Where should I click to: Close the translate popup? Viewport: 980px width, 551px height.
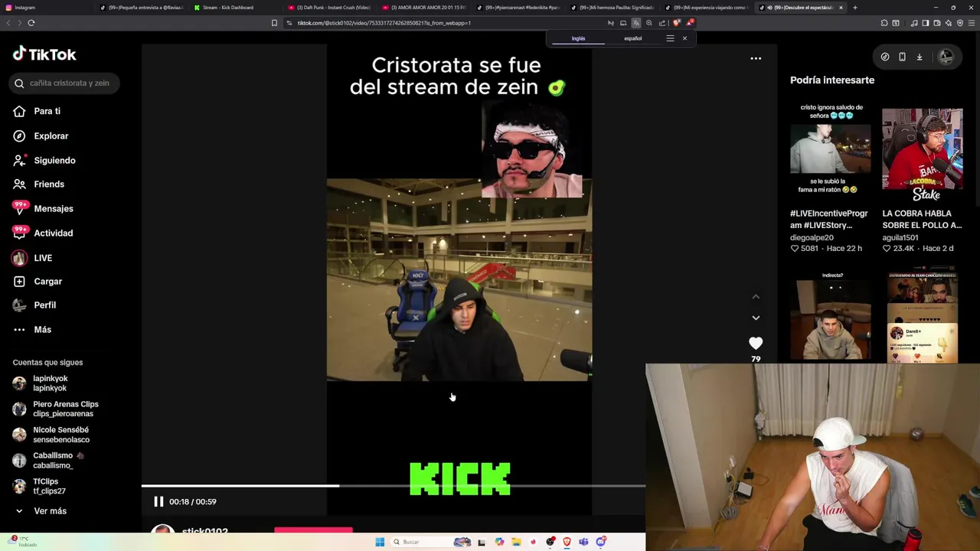(684, 38)
